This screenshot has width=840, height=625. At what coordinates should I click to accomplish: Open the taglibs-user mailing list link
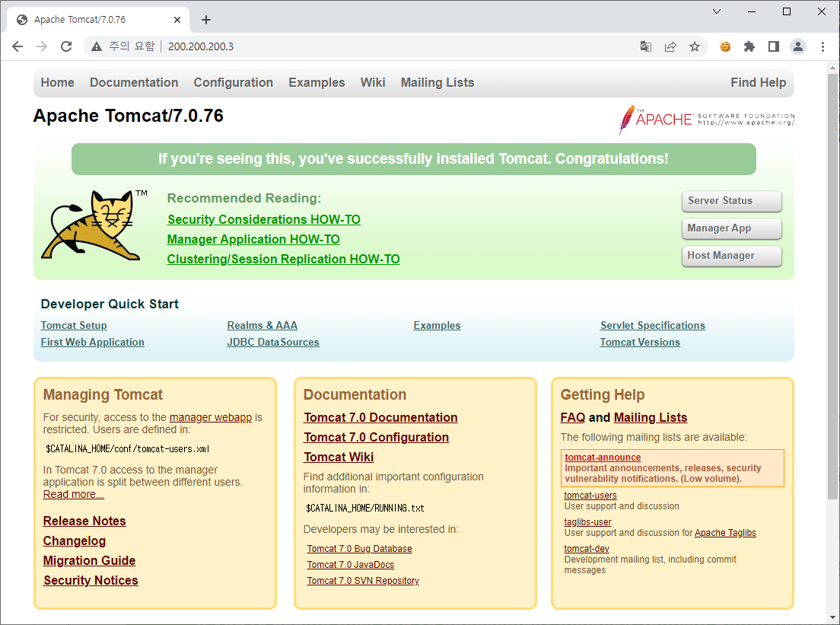click(x=587, y=522)
